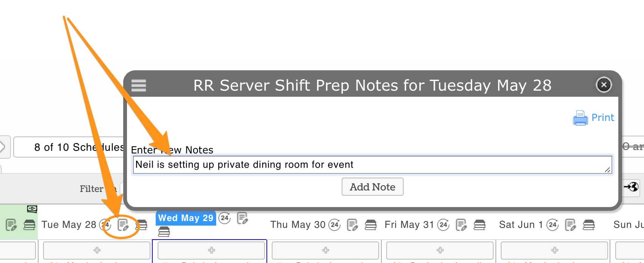Screen dimensions: 644x263
Task: Add a shift under Tue May 28
Action: [97, 250]
